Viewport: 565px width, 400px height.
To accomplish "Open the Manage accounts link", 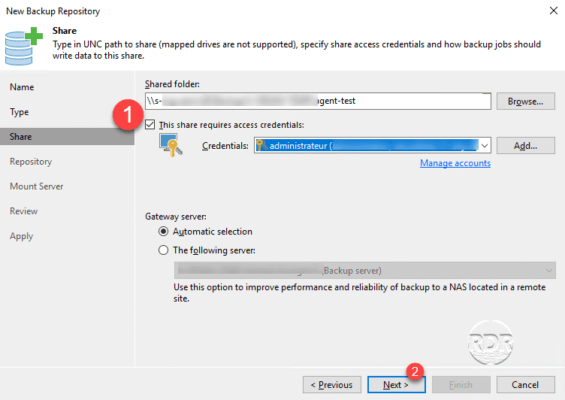I will pos(455,163).
